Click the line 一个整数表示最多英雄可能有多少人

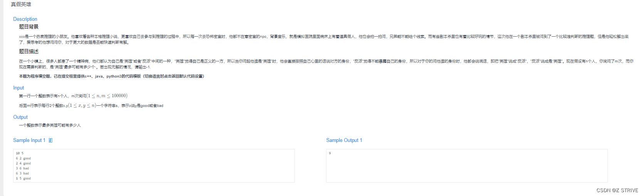50,125
